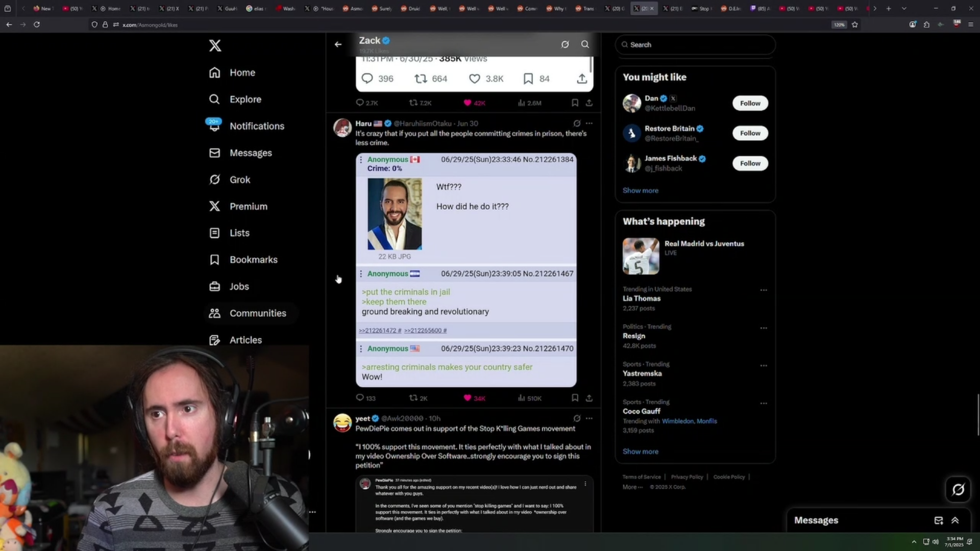Open more options for the Resign trend
Screen dimensions: 980x551
(x=764, y=328)
